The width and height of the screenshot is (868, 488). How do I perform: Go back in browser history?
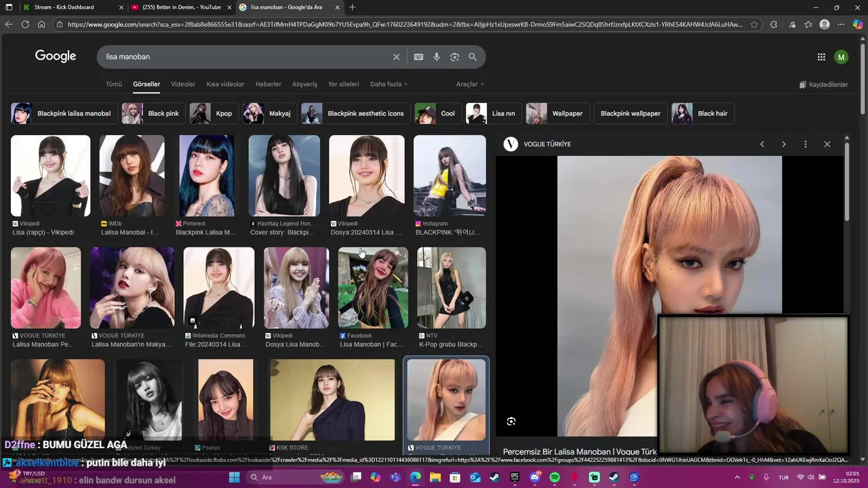(x=9, y=24)
